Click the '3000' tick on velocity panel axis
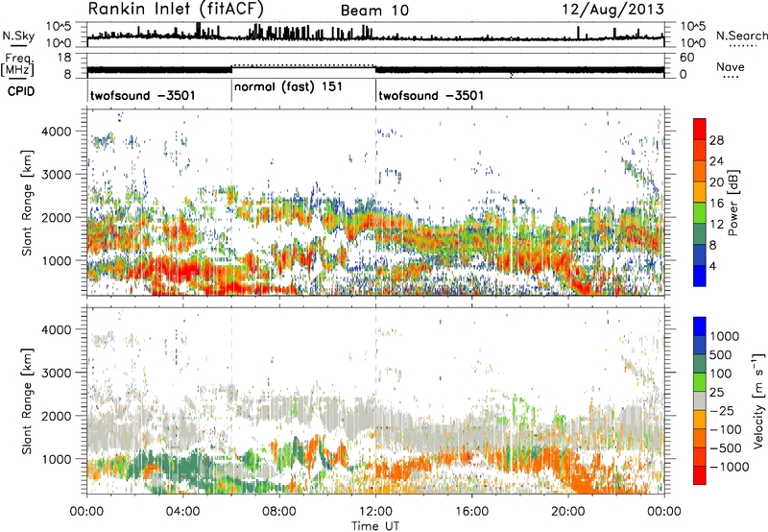Viewport: 768px width, 532px height. 57,373
